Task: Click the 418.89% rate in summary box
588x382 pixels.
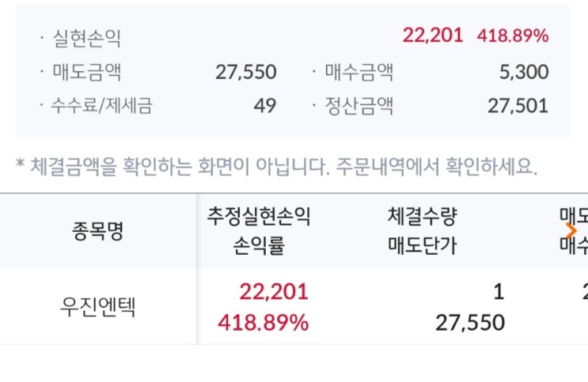Action: click(513, 36)
